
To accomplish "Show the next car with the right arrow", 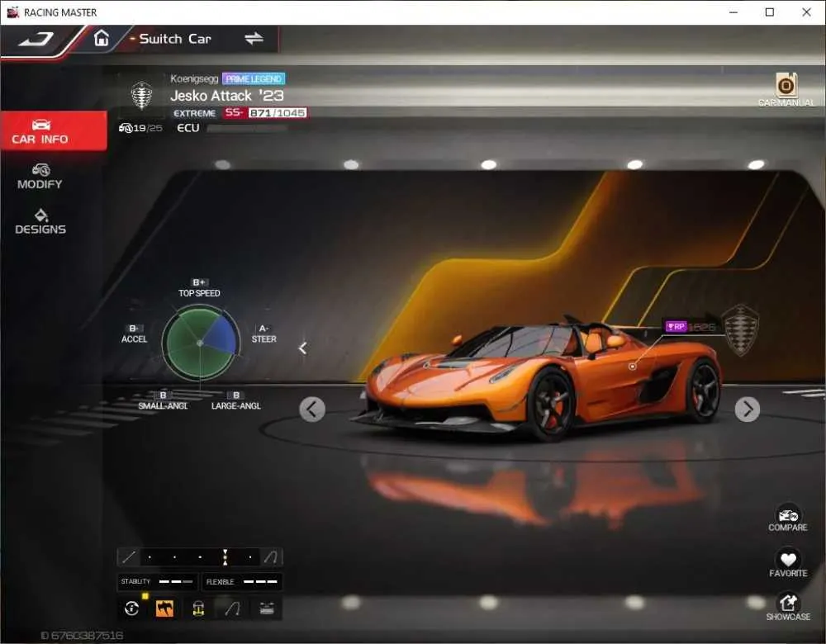I will 747,410.
